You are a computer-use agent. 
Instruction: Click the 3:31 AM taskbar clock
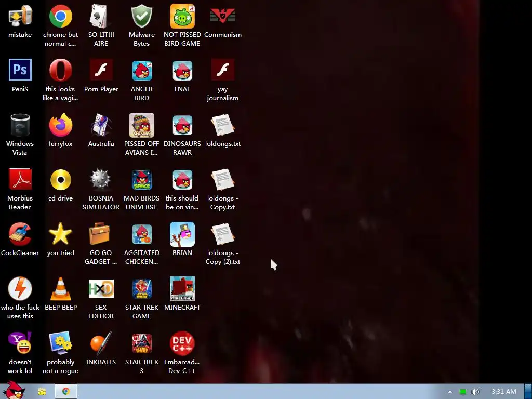coord(504,392)
